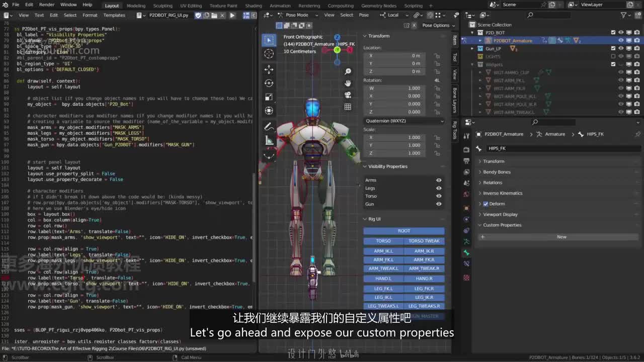Expand the Relations panel
Image resolution: width=644 pixels, height=362 pixels.
coord(493,183)
